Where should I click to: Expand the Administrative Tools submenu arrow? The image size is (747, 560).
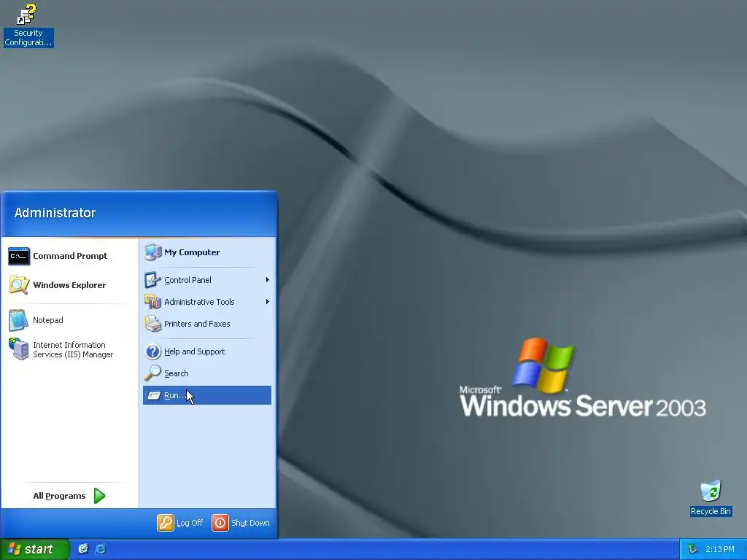pyautogui.click(x=267, y=302)
